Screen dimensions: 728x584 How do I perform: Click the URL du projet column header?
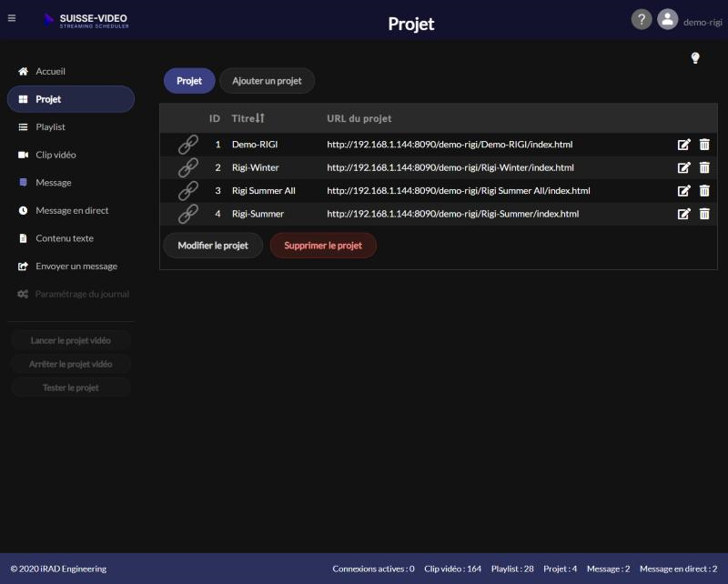click(x=359, y=118)
